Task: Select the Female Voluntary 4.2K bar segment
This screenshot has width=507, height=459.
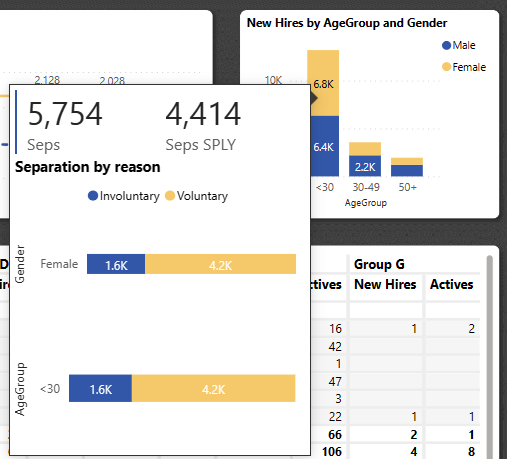Action: coord(220,264)
